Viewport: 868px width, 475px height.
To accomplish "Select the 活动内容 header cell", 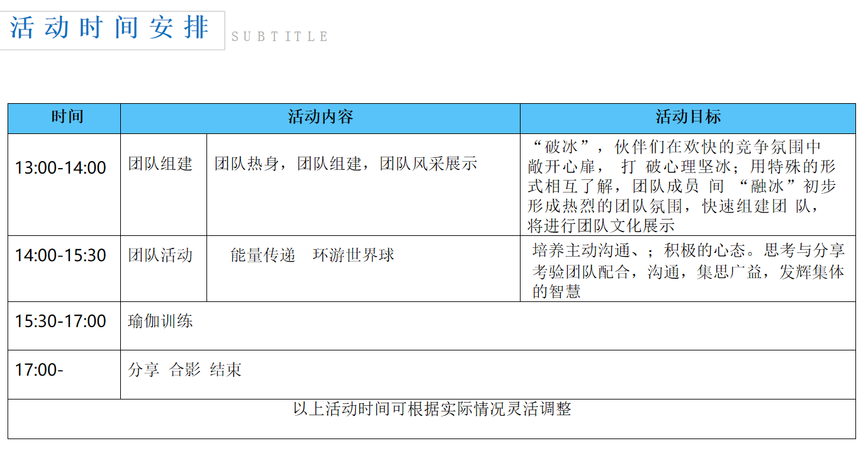I will click(320, 118).
